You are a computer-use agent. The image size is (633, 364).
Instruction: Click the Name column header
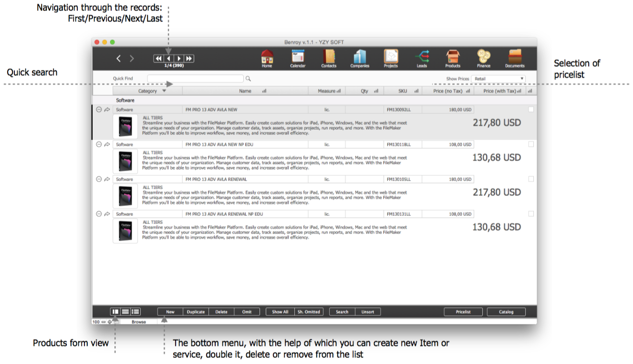click(x=245, y=91)
